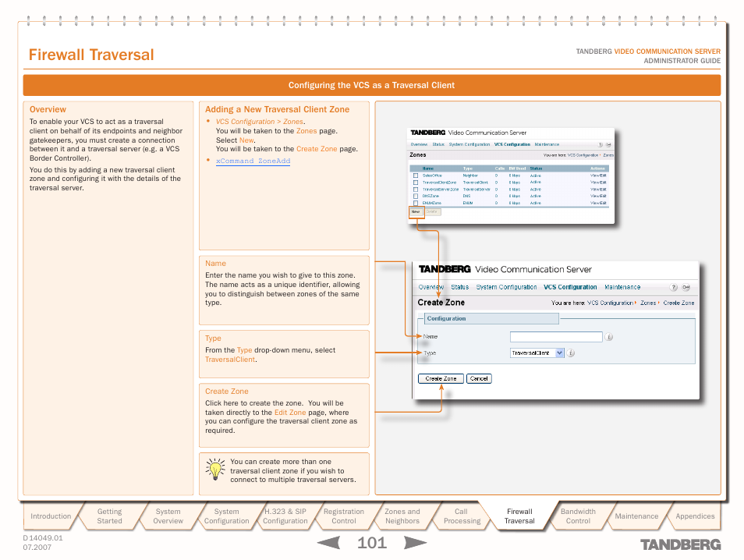Click the New button in Zones window
Screen dimensions: 744x560
pos(416,211)
